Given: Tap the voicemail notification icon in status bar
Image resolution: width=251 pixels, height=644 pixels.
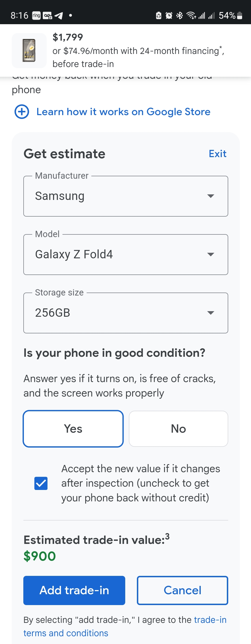Looking at the screenshot, I should (47, 16).
